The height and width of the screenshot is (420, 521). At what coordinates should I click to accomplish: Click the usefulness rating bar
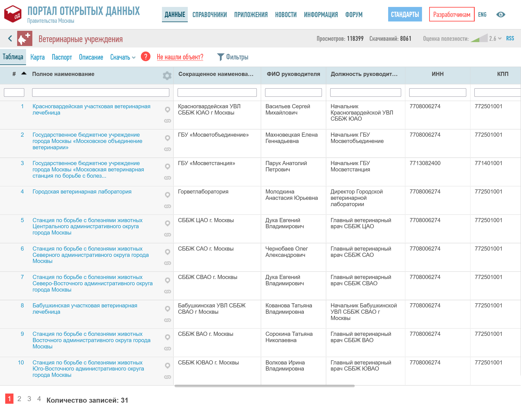coord(479,38)
